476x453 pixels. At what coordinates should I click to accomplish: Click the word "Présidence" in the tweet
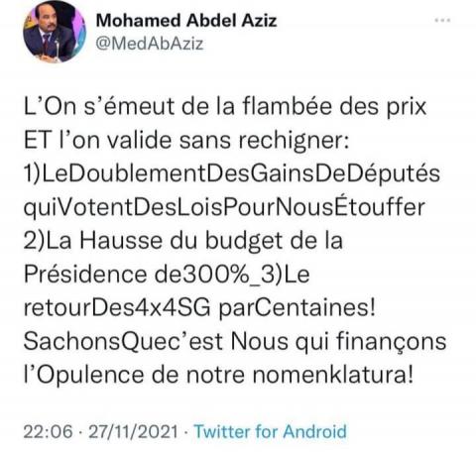[x=85, y=274]
